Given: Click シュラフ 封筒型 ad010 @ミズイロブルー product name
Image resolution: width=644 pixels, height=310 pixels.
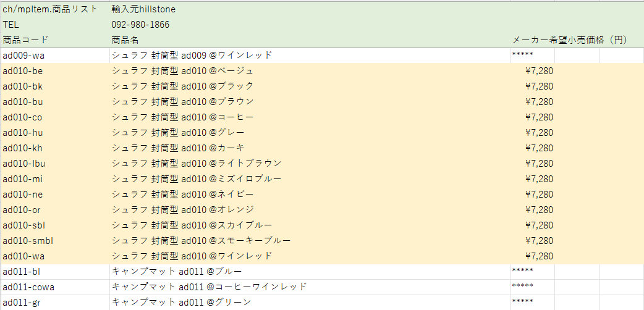Looking at the screenshot, I should (x=197, y=178).
